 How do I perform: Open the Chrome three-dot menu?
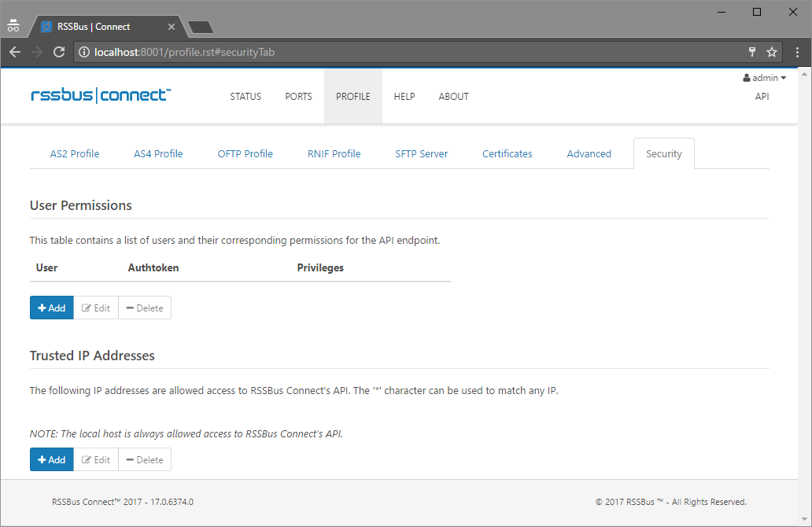pyautogui.click(x=798, y=52)
